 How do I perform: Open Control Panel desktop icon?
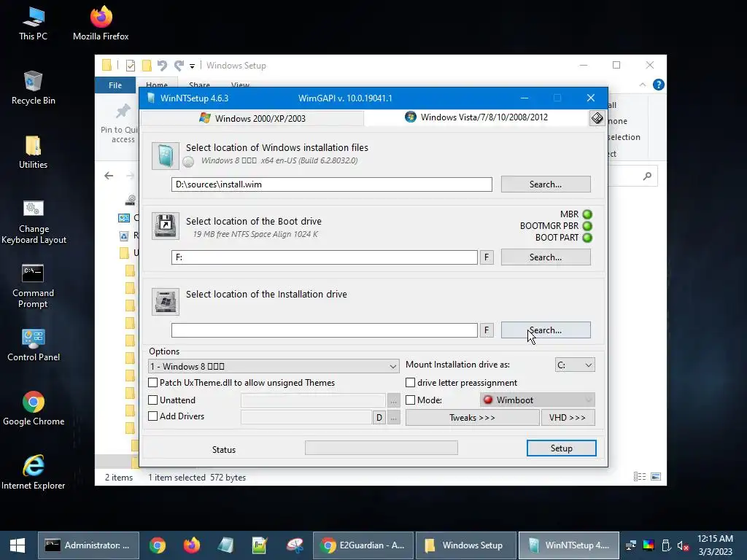point(34,345)
